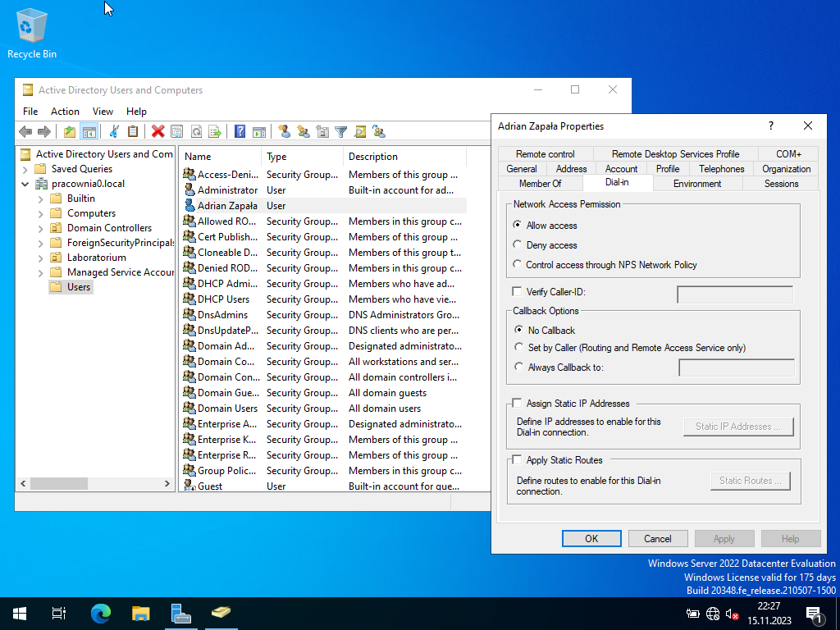
Task: Open Microsoft Edge from the taskbar
Action: [100, 613]
